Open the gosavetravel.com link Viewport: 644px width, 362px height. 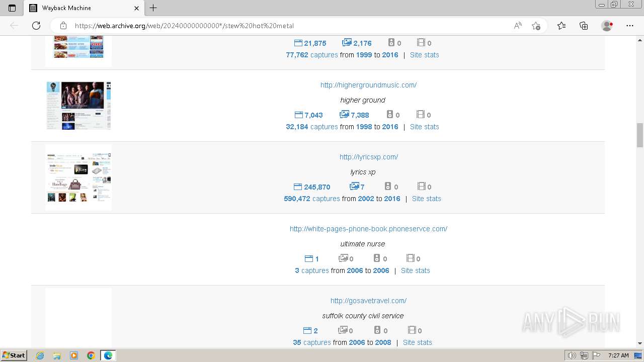point(368,301)
